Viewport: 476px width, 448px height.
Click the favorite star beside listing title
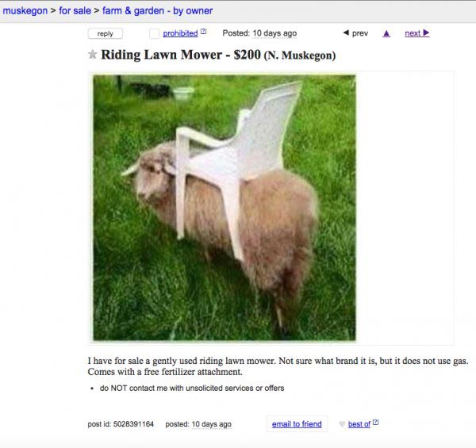[92, 55]
